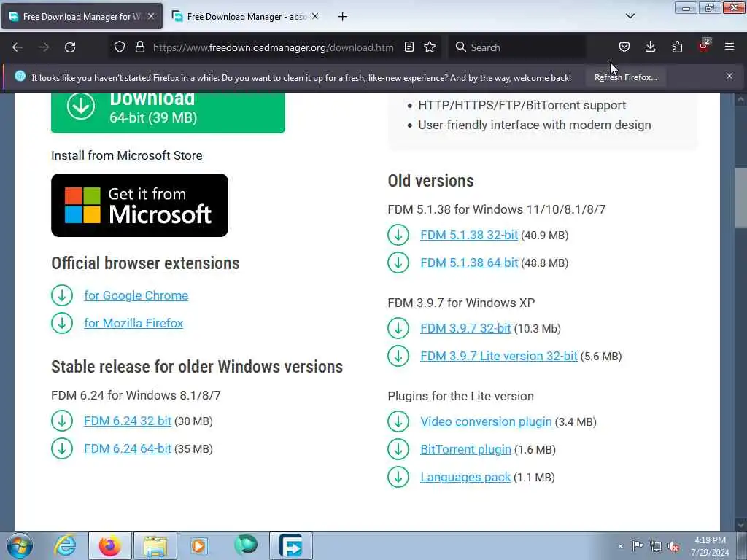This screenshot has width=747, height=560.
Task: Download the Languages pack
Action: pyautogui.click(x=465, y=477)
